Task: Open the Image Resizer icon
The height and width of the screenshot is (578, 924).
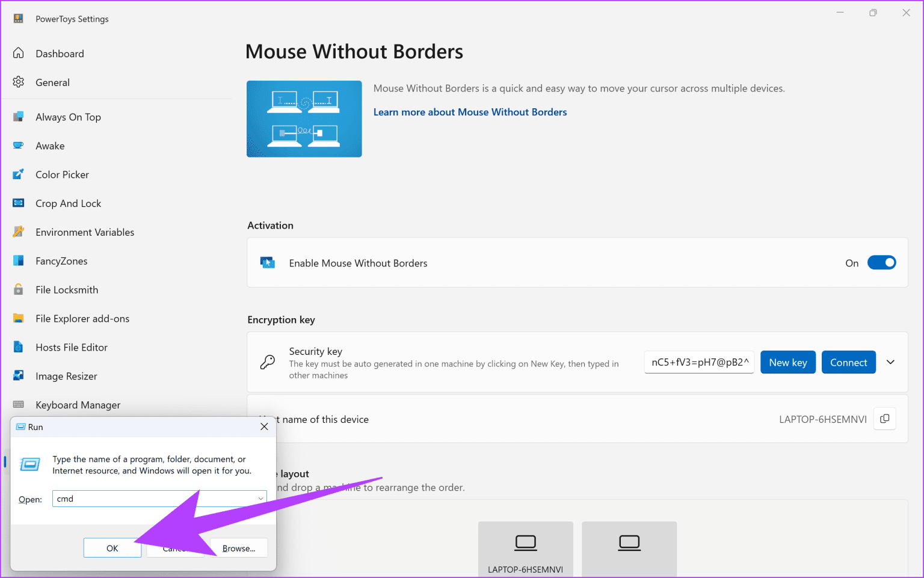Action: [18, 376]
